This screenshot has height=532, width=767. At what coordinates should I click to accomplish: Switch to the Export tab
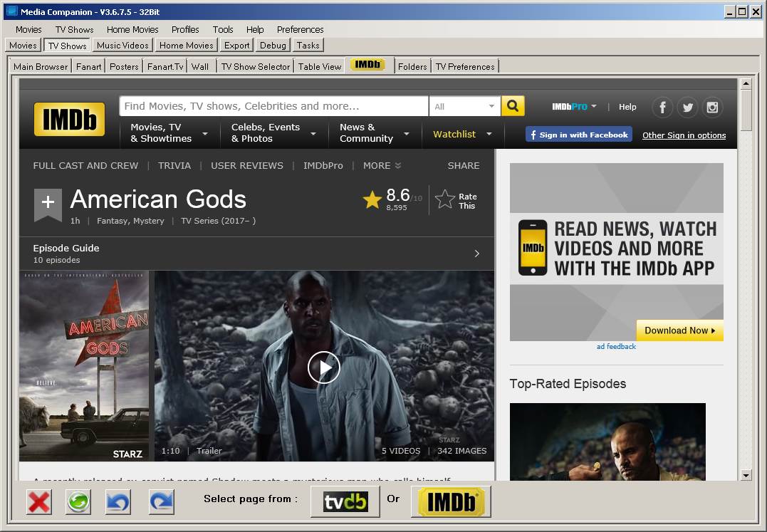pyautogui.click(x=236, y=46)
